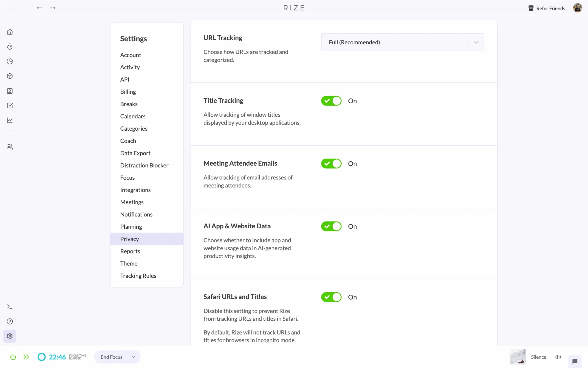Toggle AI App & Website Data switch
588x368 pixels.
click(331, 226)
